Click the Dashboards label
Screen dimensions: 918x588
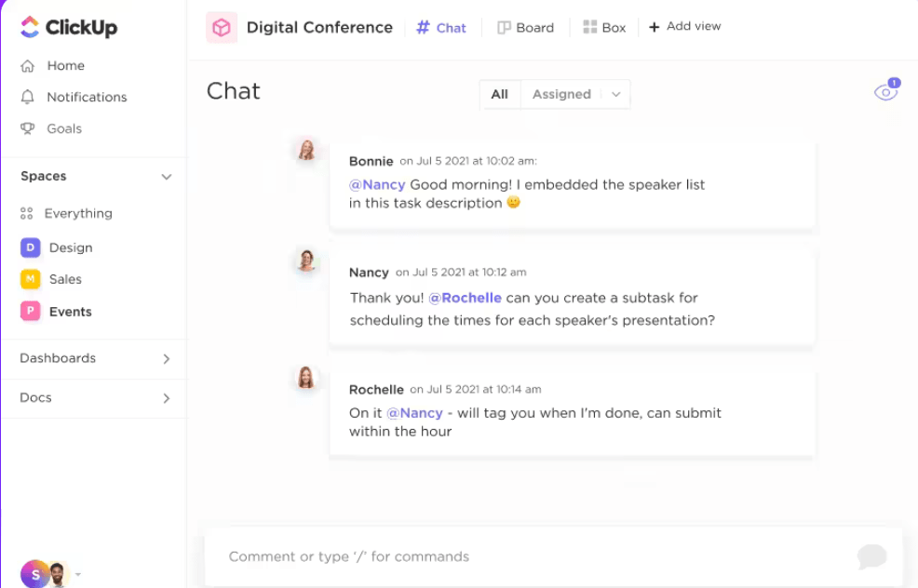coord(58,358)
